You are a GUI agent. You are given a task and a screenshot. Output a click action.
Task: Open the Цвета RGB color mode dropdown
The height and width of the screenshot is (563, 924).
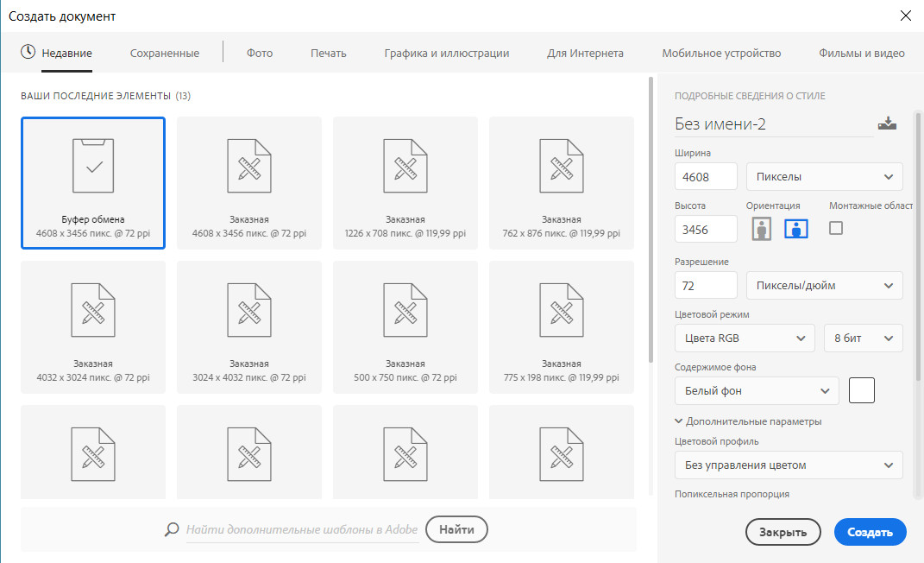[x=744, y=338]
